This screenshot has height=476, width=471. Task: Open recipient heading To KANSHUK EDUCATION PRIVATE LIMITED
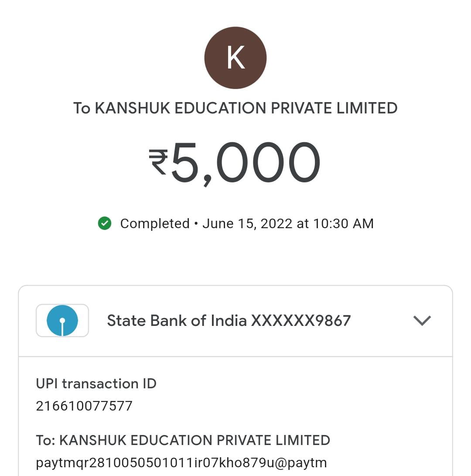click(235, 108)
